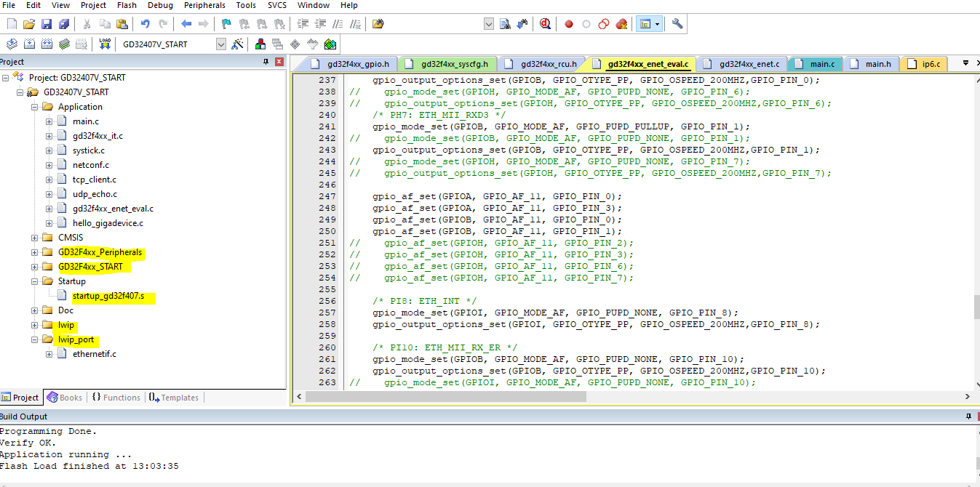Build the target

coord(29,44)
